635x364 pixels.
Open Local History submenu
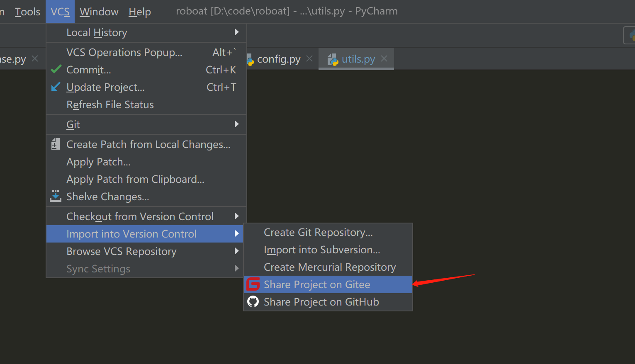click(x=146, y=32)
